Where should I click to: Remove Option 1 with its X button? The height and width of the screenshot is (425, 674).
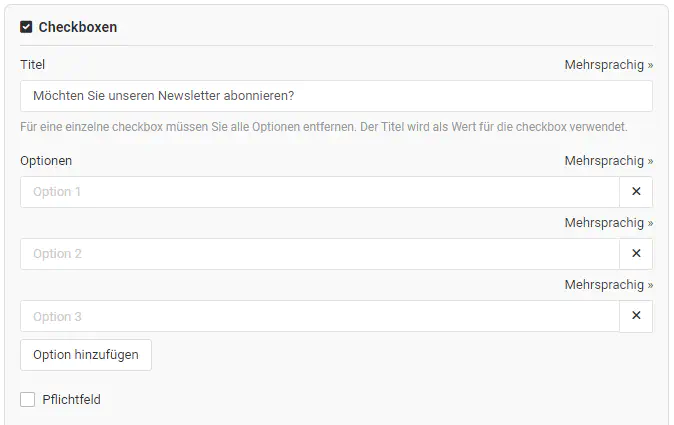636,192
